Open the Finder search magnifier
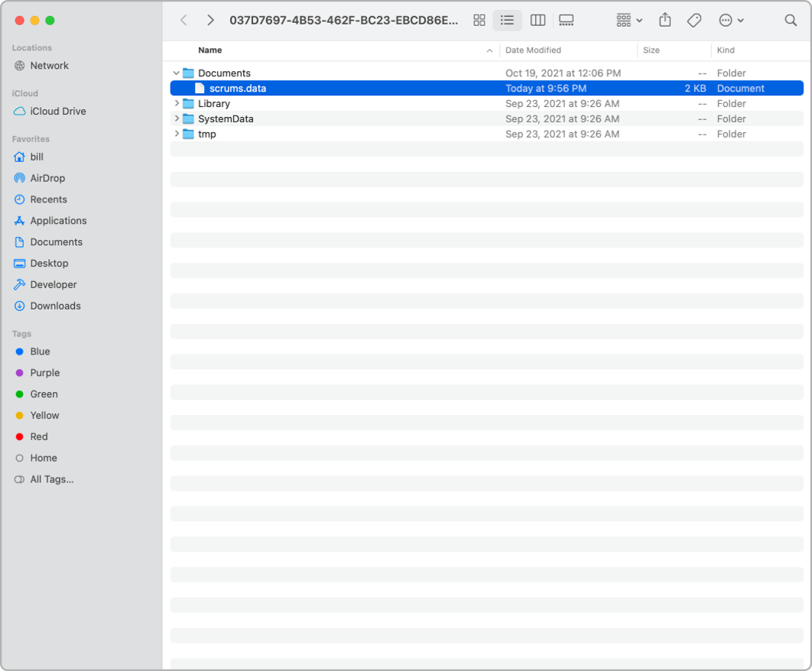This screenshot has height=671, width=812. pos(791,21)
